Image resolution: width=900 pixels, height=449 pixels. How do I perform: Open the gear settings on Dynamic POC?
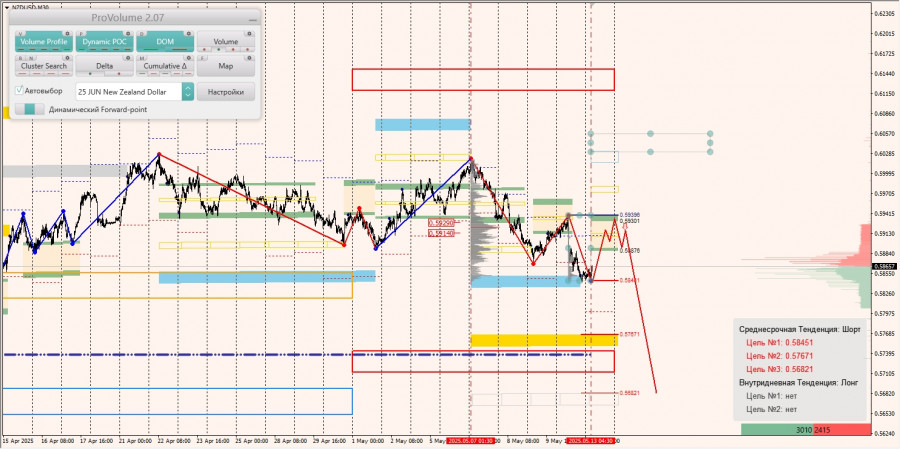(128, 33)
